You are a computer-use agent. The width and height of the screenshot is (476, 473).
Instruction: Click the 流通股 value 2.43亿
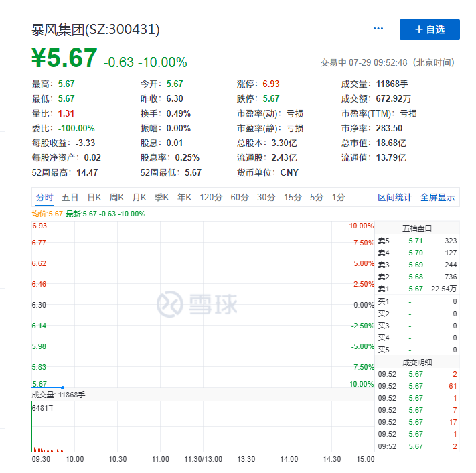click(x=284, y=157)
